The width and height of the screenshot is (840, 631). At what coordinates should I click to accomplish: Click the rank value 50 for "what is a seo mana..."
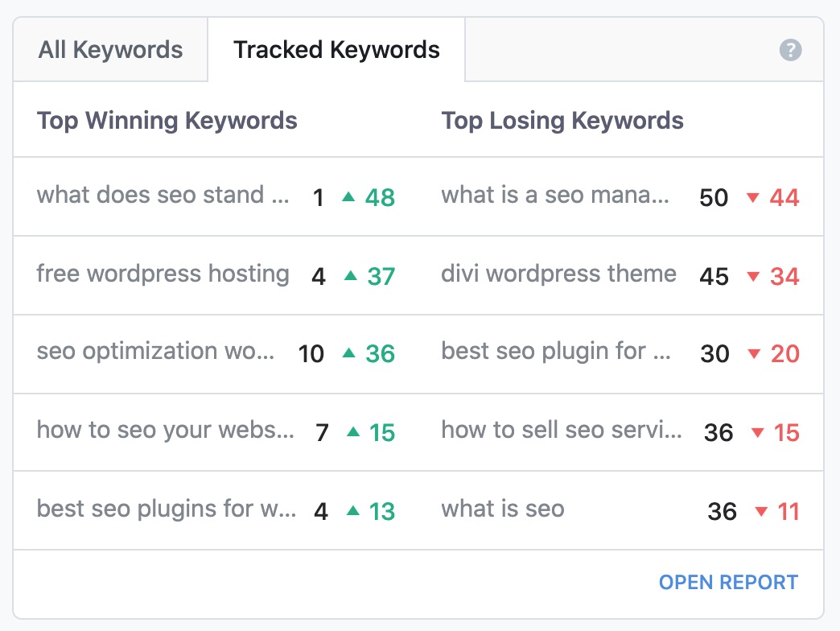pyautogui.click(x=713, y=198)
